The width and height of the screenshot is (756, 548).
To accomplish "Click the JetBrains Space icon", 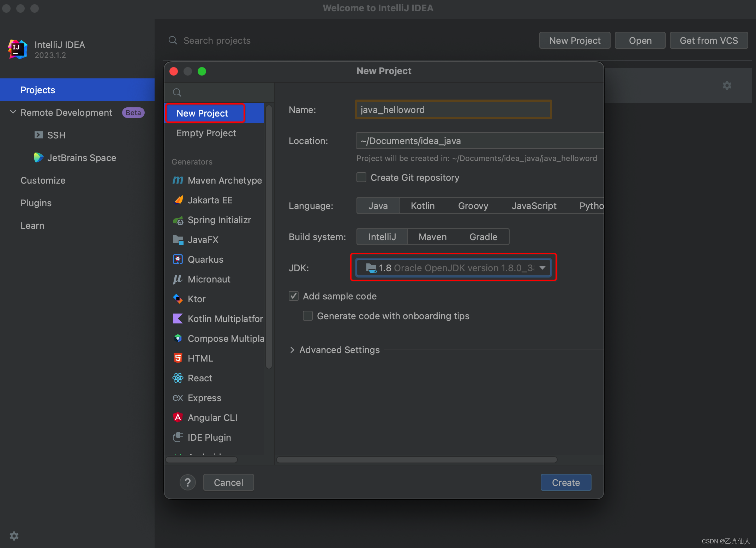I will (x=38, y=157).
